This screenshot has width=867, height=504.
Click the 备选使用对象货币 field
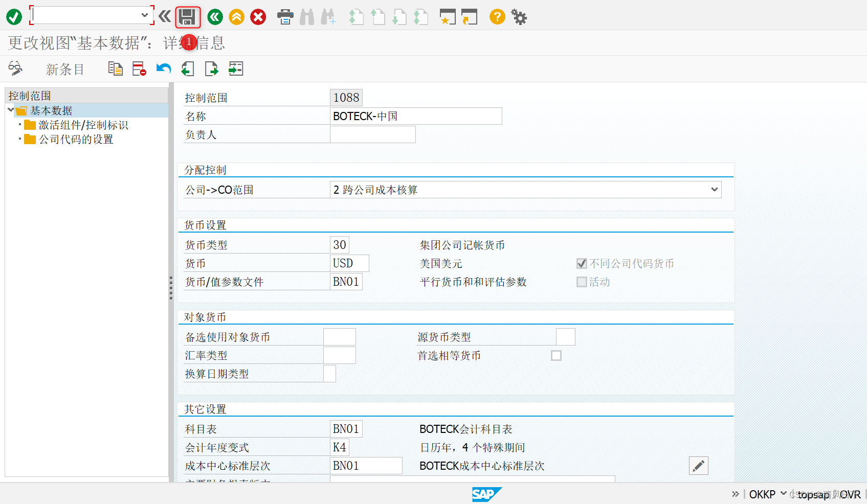click(x=340, y=337)
